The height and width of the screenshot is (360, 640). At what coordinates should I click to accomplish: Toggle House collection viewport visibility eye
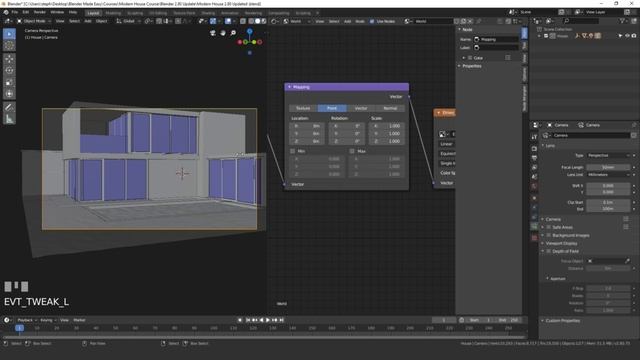tap(627, 36)
